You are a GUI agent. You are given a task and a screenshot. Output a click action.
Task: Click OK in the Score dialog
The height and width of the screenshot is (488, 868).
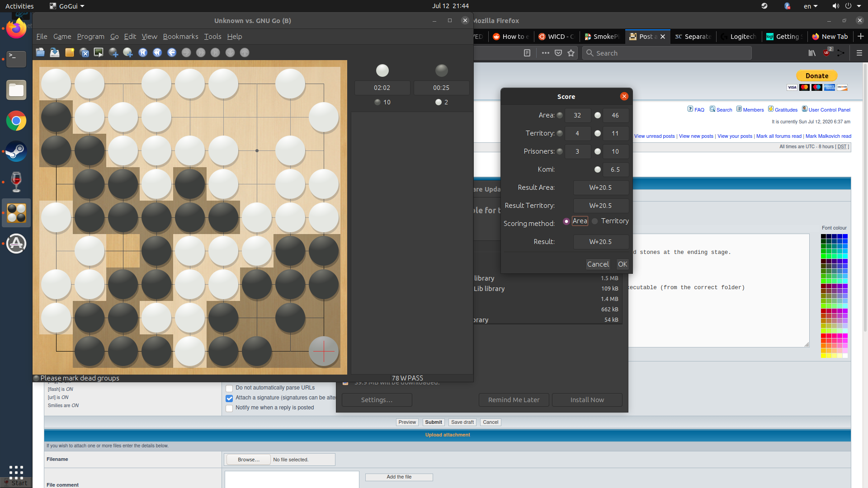(623, 264)
